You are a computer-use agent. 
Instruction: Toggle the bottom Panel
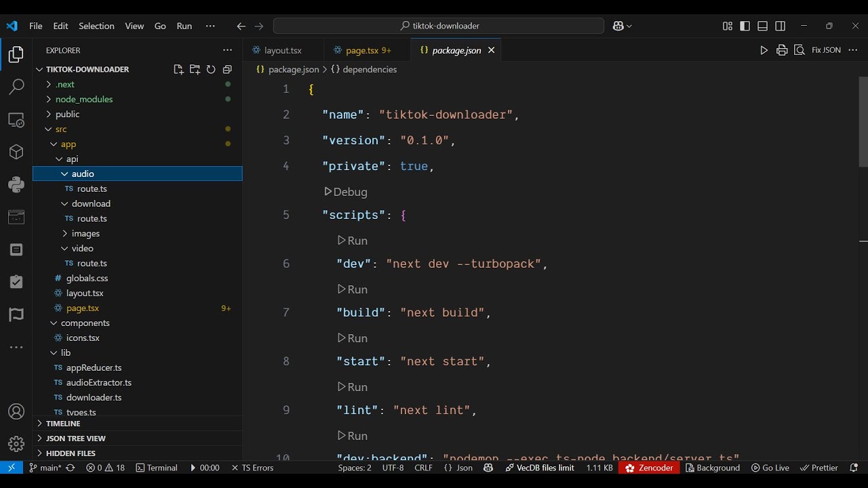tap(763, 26)
